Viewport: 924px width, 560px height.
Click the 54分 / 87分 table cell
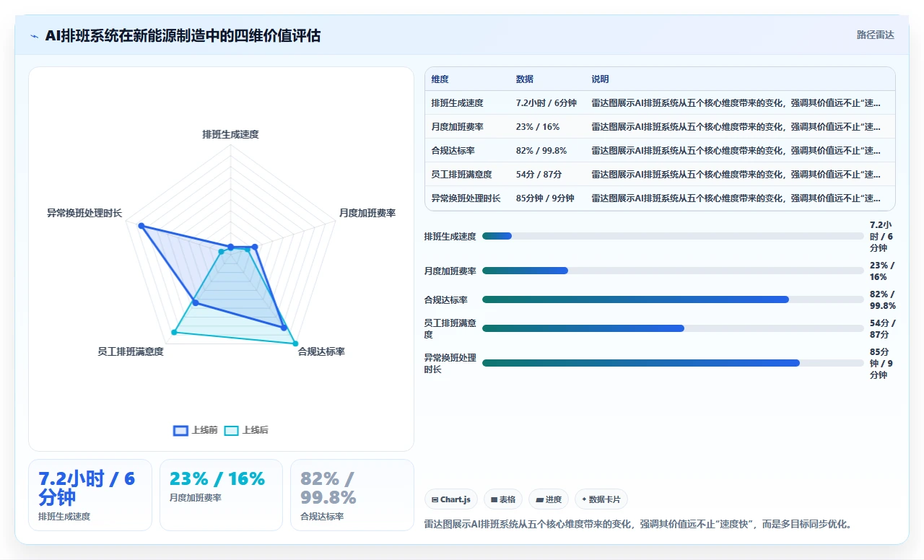[539, 175]
